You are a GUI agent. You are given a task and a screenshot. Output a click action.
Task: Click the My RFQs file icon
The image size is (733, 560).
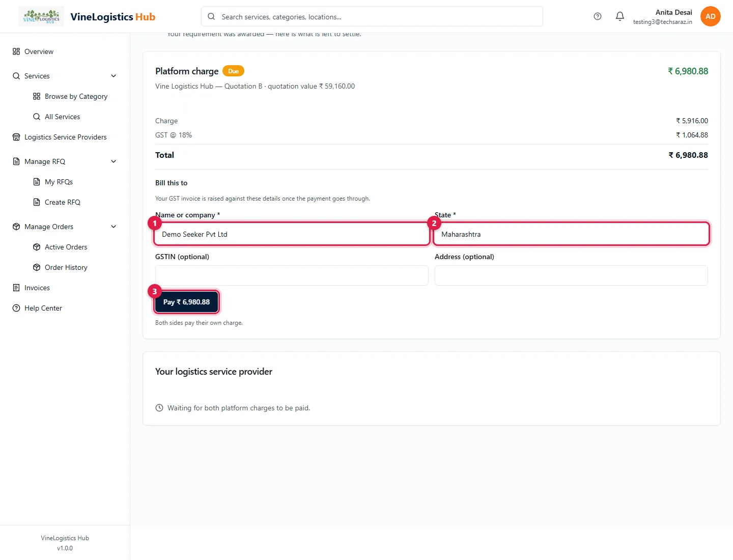tap(37, 182)
